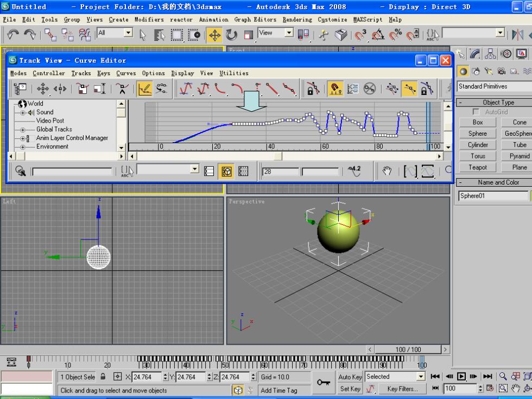Open Filters in the Curve Editor toolbar

20,89
